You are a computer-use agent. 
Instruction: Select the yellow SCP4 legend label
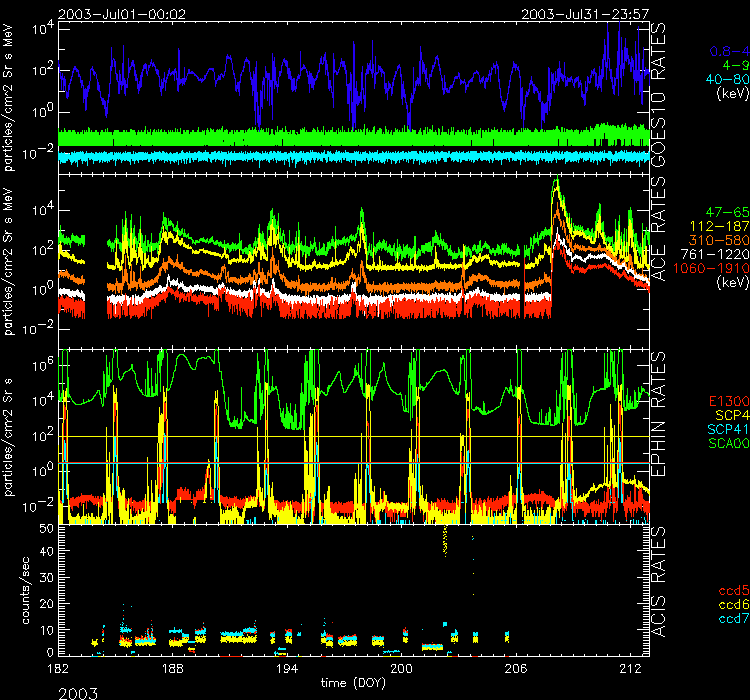730,415
